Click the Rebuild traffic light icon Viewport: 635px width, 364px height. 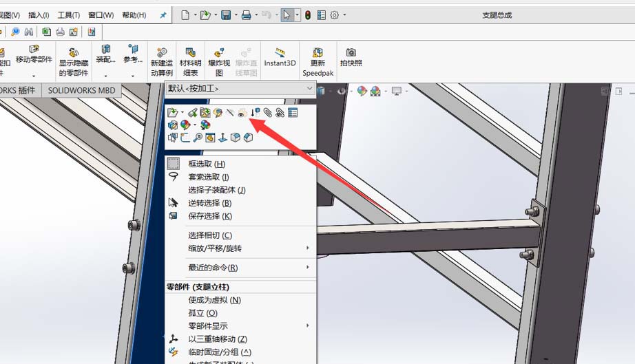[x=308, y=15]
